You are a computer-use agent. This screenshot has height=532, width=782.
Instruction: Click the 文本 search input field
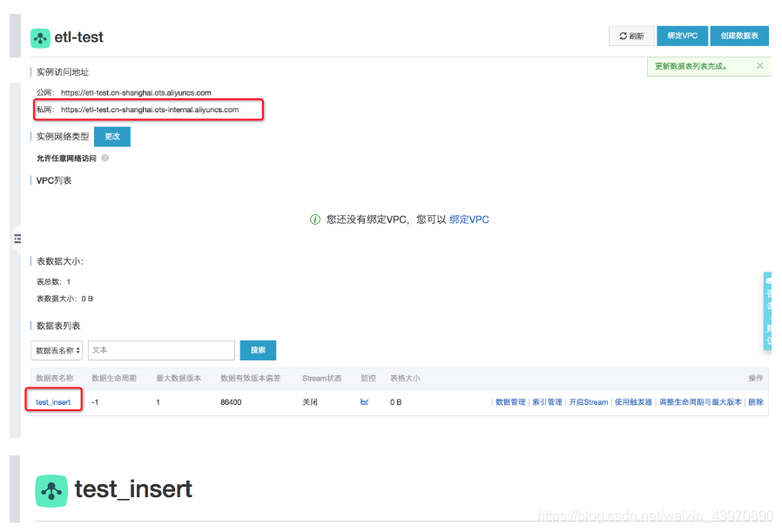162,351
